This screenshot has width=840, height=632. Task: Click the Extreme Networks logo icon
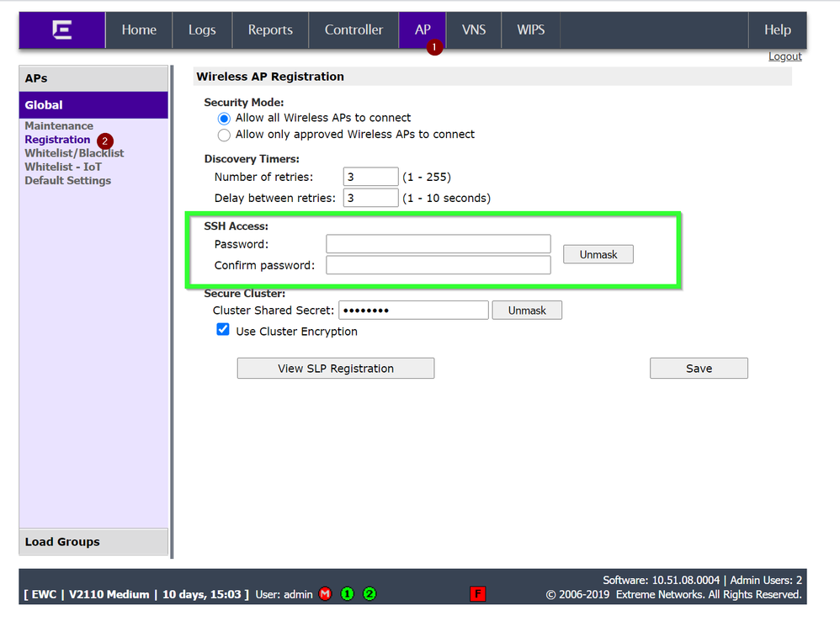pyautogui.click(x=62, y=30)
